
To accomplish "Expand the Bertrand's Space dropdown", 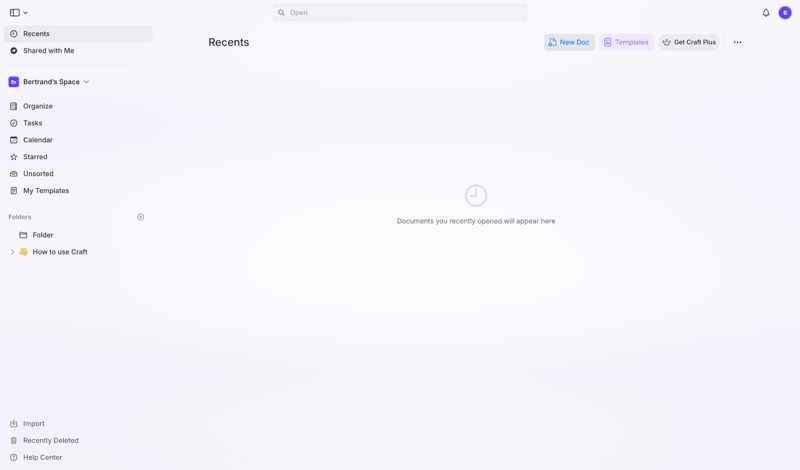I will tap(86, 82).
